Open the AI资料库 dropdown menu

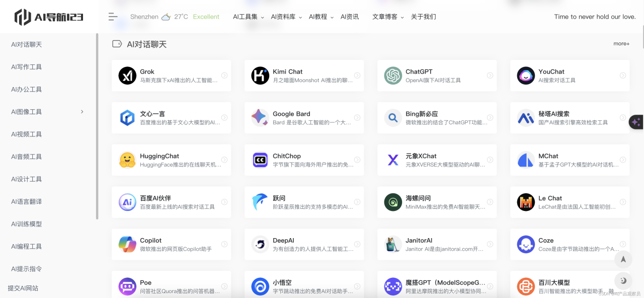pyautogui.click(x=286, y=17)
